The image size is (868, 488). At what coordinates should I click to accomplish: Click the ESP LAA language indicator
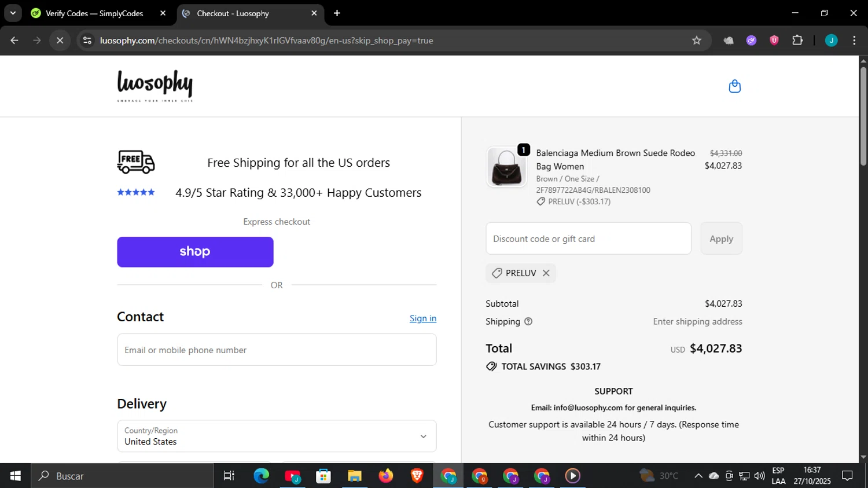tap(778, 476)
